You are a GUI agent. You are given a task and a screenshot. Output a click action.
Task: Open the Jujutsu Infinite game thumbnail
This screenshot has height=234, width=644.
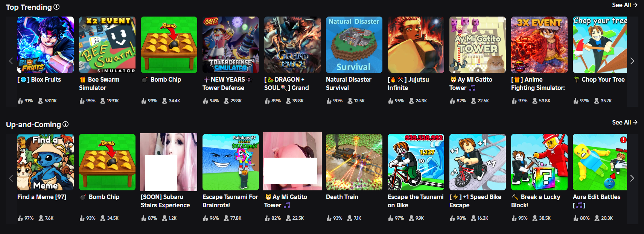416,45
